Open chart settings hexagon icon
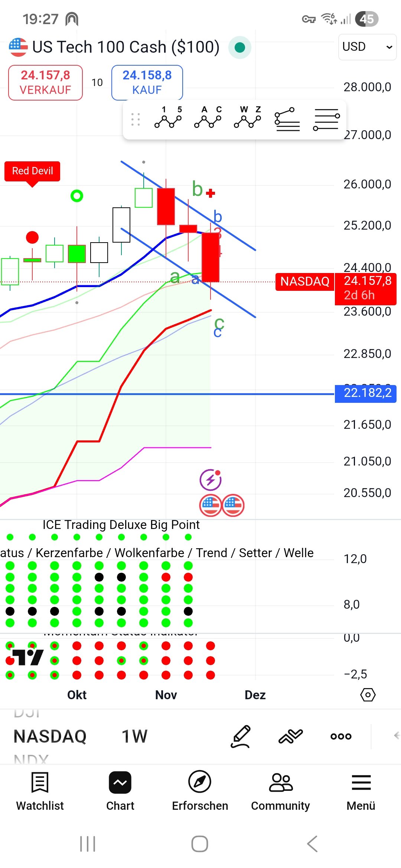The height and width of the screenshot is (868, 401). (368, 695)
